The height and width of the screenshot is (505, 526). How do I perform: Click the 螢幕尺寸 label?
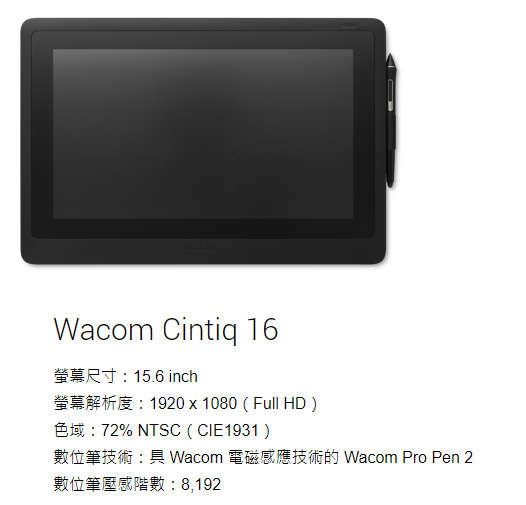(x=86, y=376)
